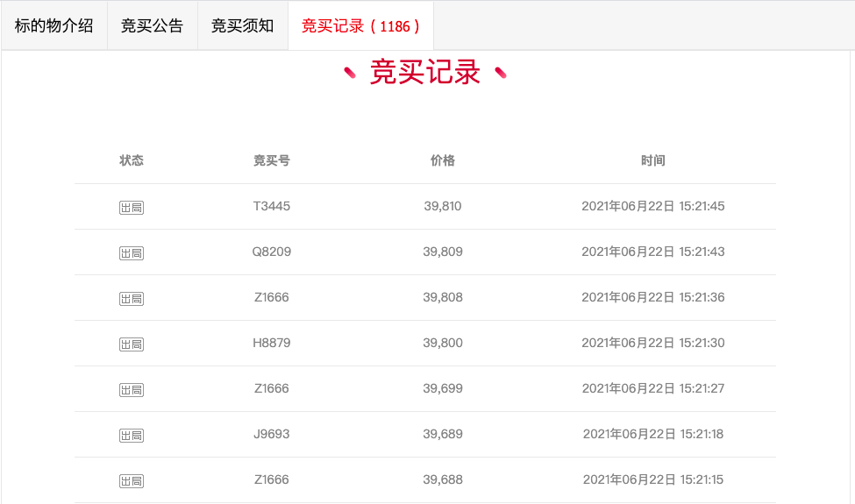Switch to the 竞买公告 tab
The height and width of the screenshot is (504, 855).
(x=152, y=25)
